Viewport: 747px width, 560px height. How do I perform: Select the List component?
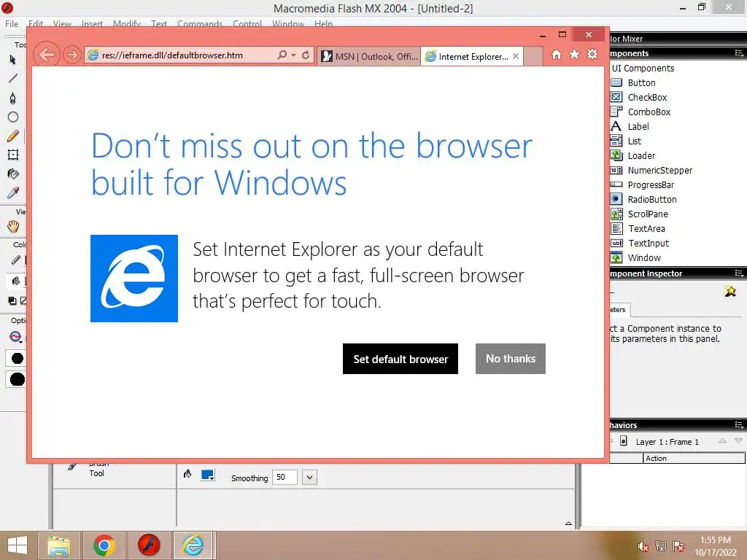click(634, 141)
